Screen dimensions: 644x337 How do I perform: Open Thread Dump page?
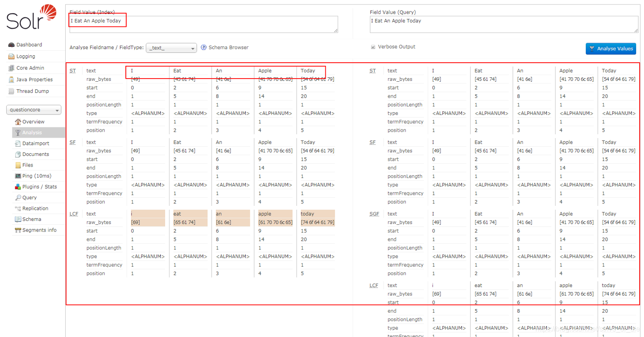click(33, 91)
